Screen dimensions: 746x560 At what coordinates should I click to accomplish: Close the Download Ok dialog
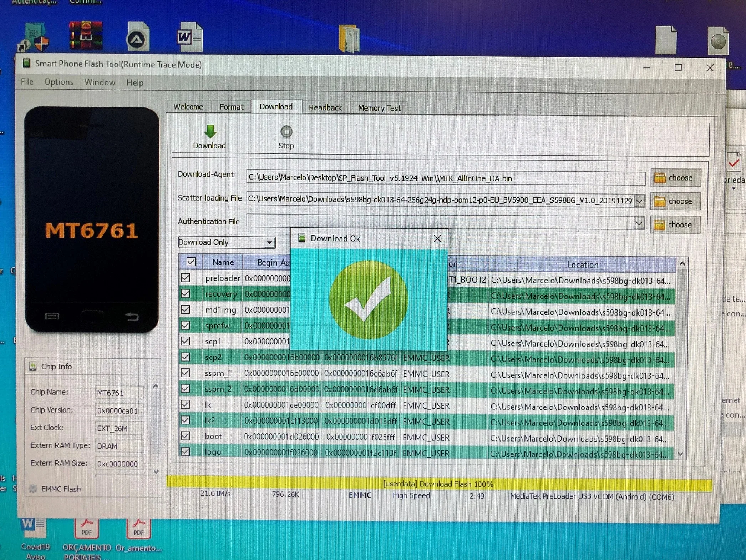click(x=437, y=238)
